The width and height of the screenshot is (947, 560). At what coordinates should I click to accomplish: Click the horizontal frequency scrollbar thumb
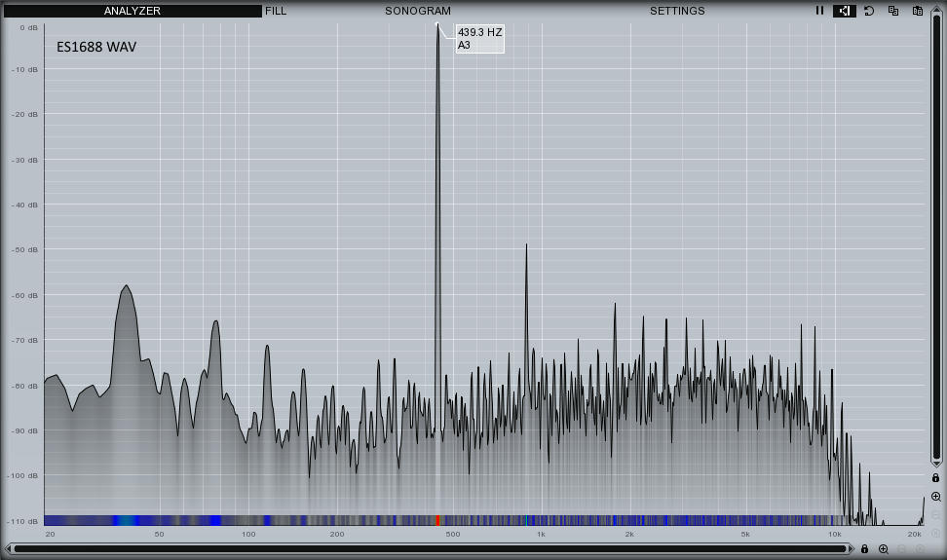[x=430, y=548]
